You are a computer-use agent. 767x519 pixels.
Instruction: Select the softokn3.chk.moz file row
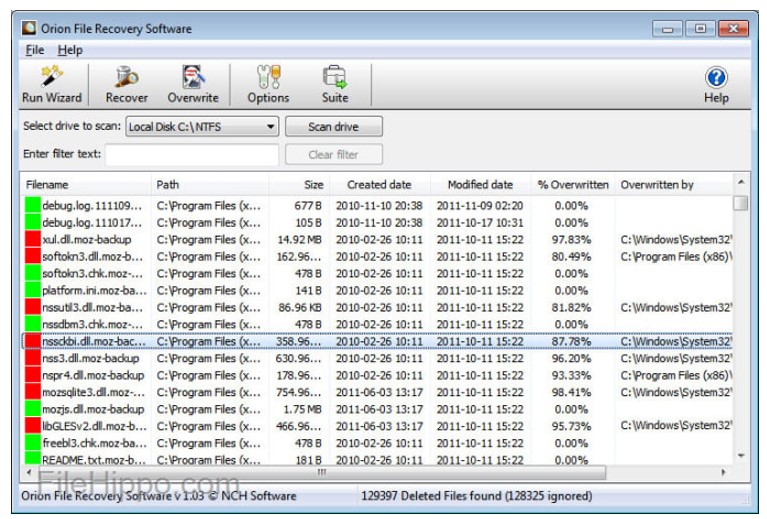click(x=377, y=273)
